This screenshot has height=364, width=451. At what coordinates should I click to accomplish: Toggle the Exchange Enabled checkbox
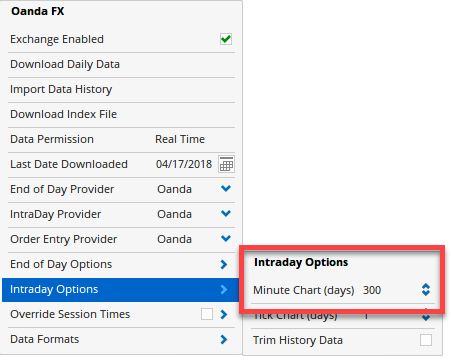[x=226, y=39]
